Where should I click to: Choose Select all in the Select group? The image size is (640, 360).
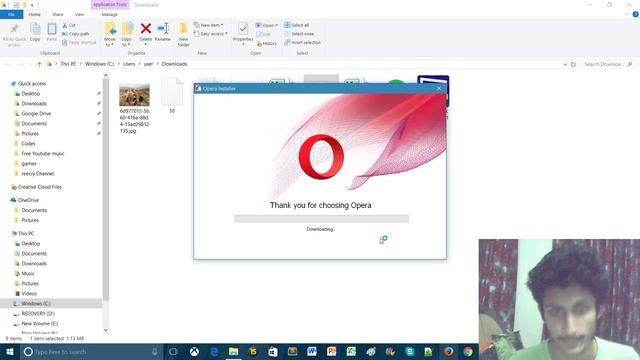(x=297, y=25)
